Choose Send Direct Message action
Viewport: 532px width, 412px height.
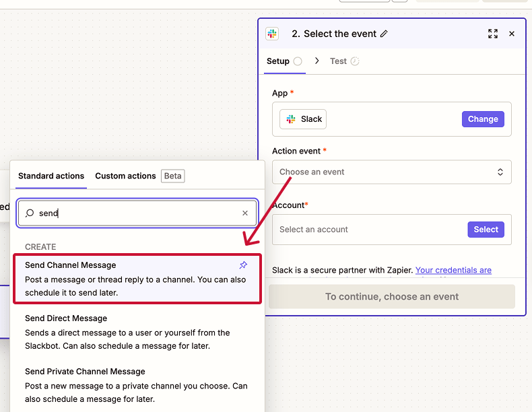[137, 332]
